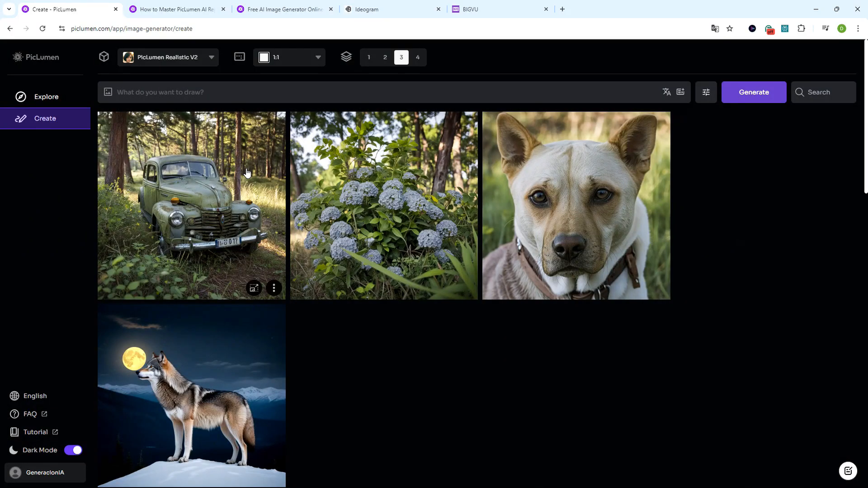Open the wolf and moon image
Screen dimensions: 868x488
[192, 396]
